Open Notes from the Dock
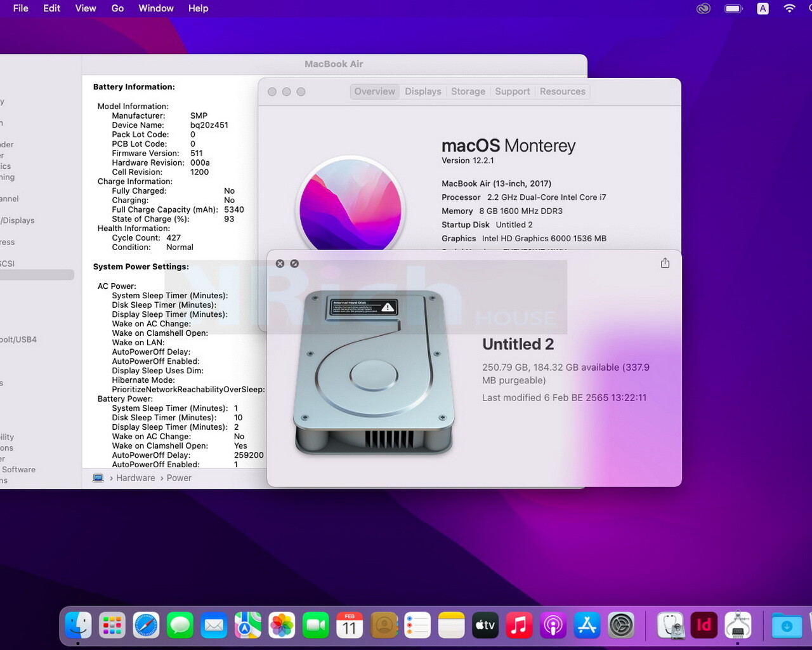This screenshot has height=650, width=812. point(452,625)
